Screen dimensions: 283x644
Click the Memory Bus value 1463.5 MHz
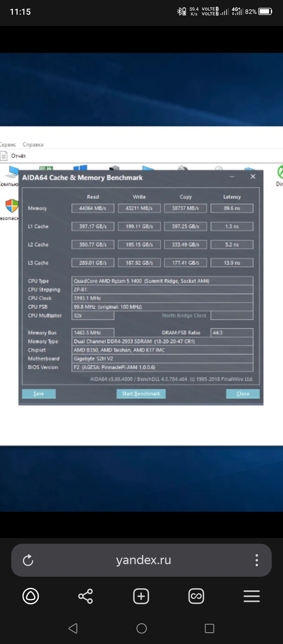(93, 333)
